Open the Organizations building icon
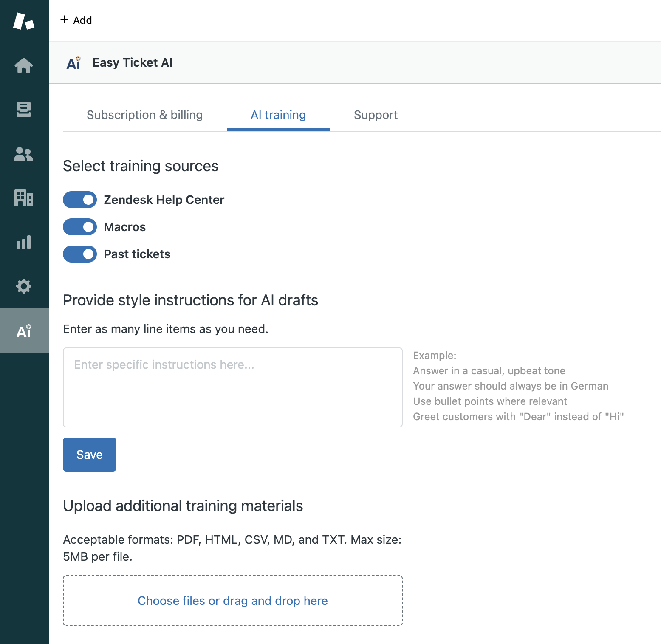 (24, 198)
